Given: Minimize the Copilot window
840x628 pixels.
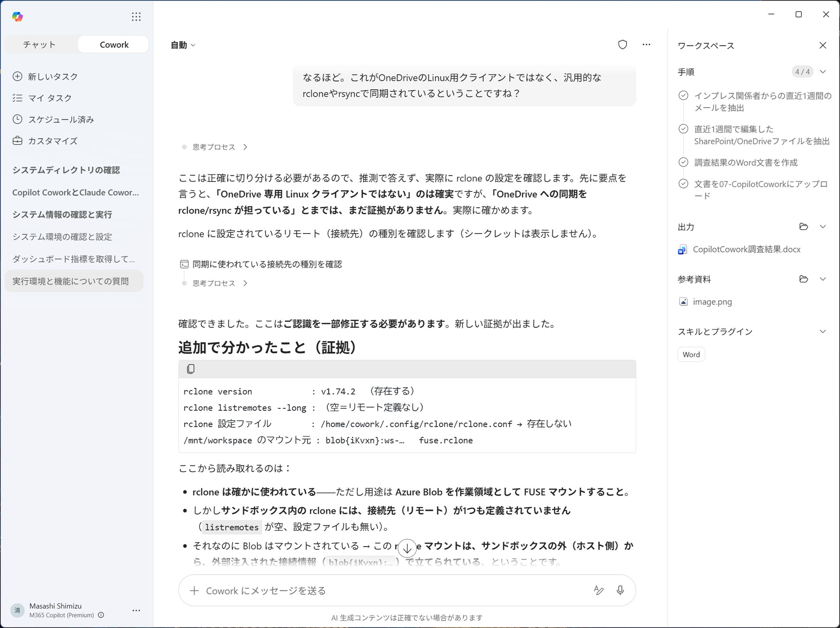Looking at the screenshot, I should click(x=771, y=14).
